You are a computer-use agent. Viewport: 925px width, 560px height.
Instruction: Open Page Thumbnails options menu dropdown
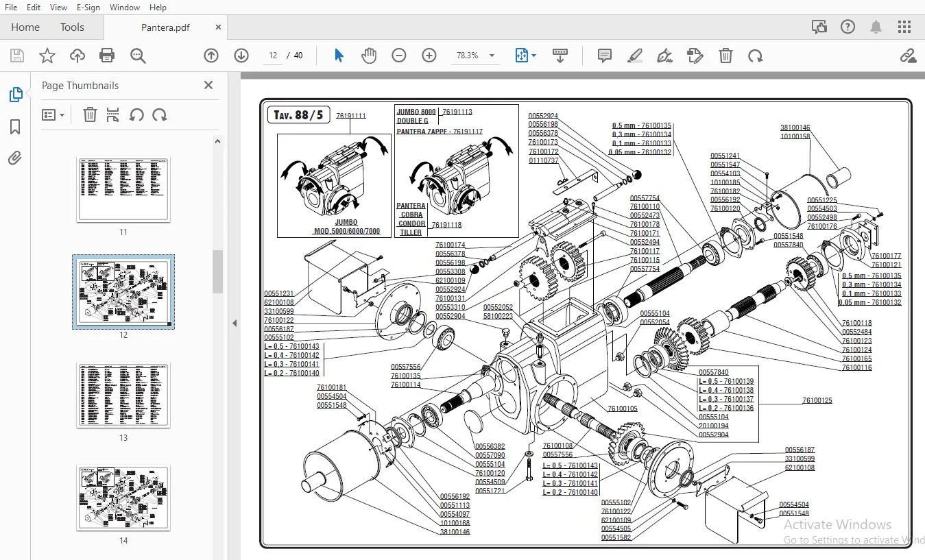click(x=53, y=115)
